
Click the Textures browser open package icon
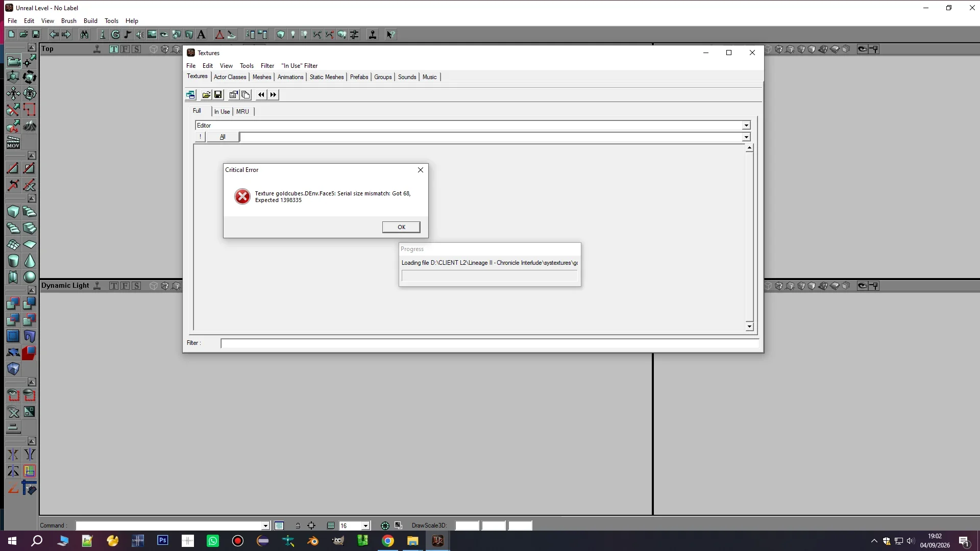click(206, 94)
